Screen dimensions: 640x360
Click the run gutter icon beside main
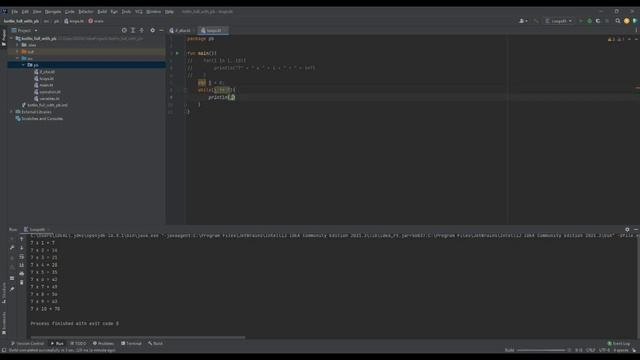[x=177, y=53]
